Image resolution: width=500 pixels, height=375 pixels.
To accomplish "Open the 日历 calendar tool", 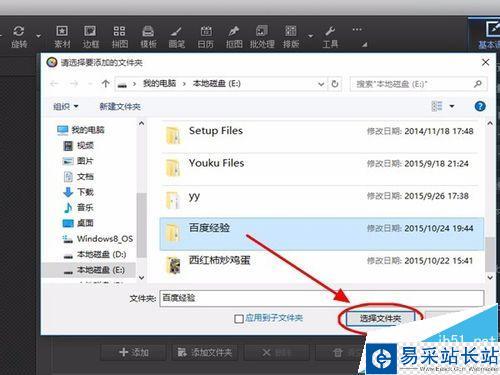I will 206,37.
